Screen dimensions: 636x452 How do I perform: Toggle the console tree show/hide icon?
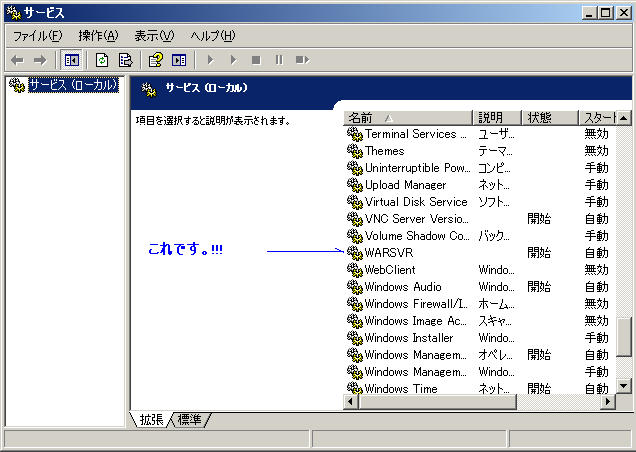71,60
